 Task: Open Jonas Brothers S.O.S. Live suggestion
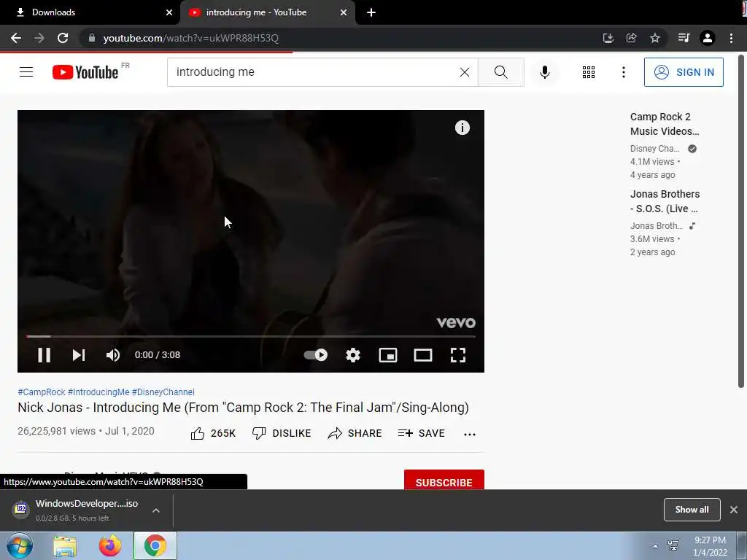coord(665,201)
